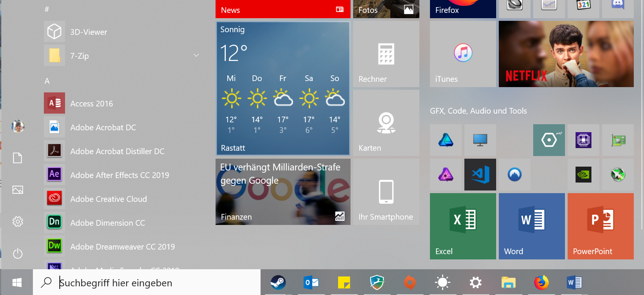The width and height of the screenshot is (644, 295).
Task: Open the green graphics card tile
Action: (x=618, y=140)
